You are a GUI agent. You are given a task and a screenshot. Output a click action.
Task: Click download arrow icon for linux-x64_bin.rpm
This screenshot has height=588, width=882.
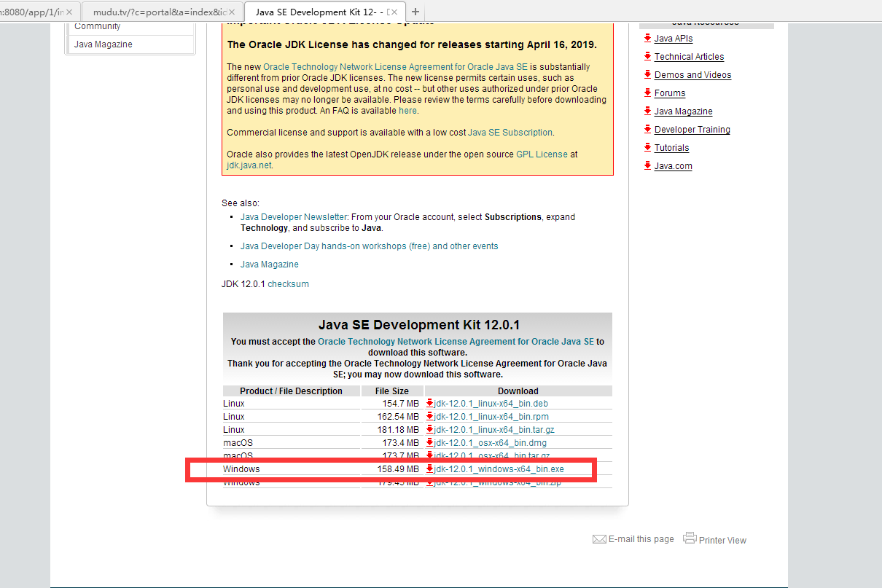point(430,416)
